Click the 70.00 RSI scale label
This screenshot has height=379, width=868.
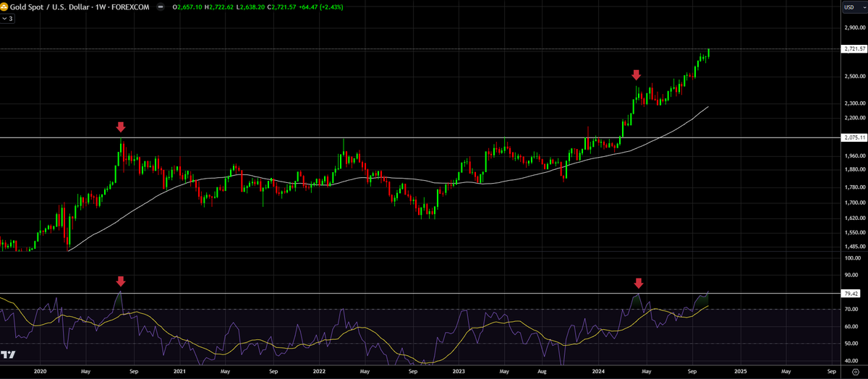coord(851,310)
